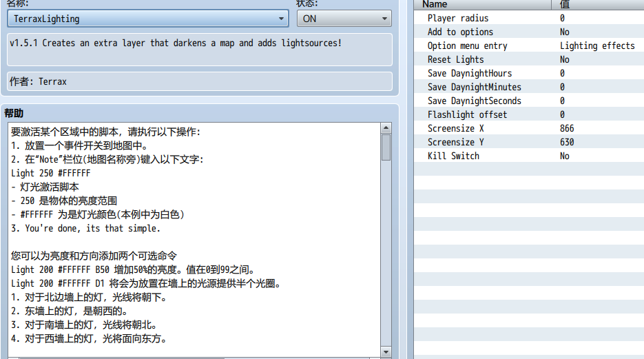This screenshot has width=644, height=359.
Task: Click the 0 value of Player radius
Action: [x=562, y=18]
